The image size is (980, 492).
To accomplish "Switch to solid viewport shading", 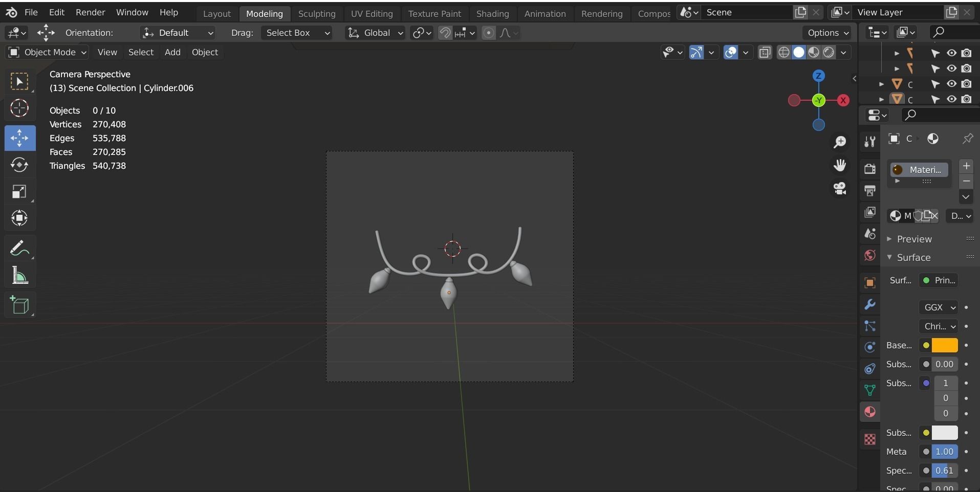I will point(798,52).
